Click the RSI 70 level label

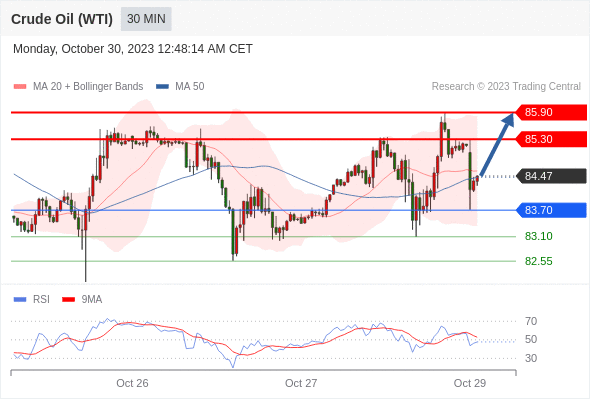[x=531, y=321]
